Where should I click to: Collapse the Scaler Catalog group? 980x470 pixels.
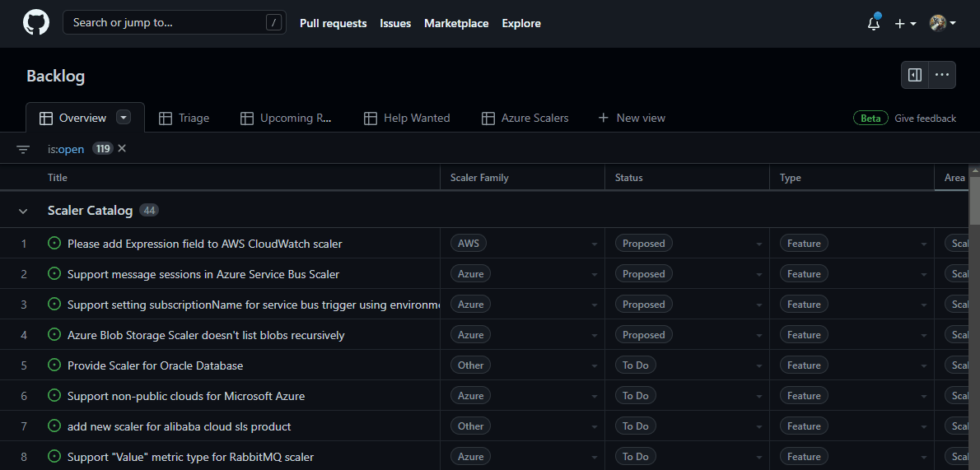23,212
